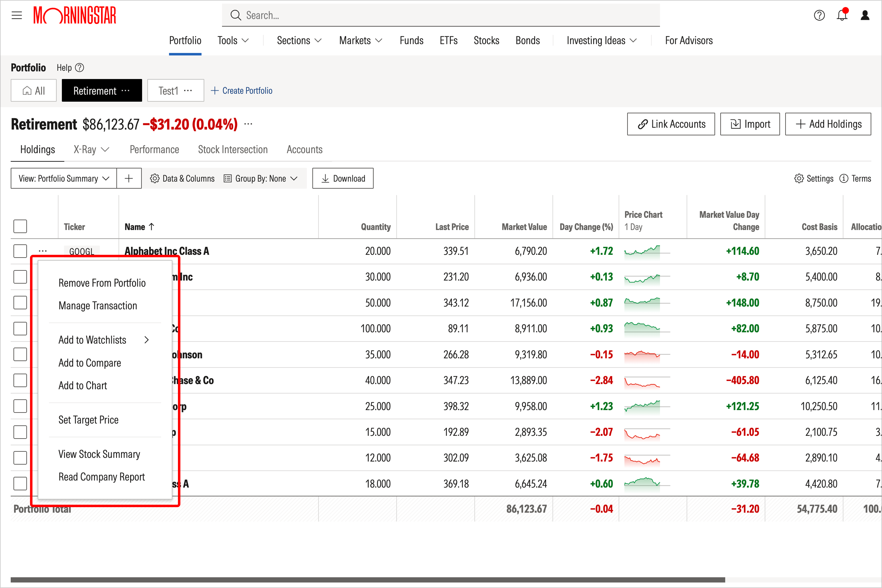Click the Create Portfolio link
This screenshot has width=882, height=588.
242,91
